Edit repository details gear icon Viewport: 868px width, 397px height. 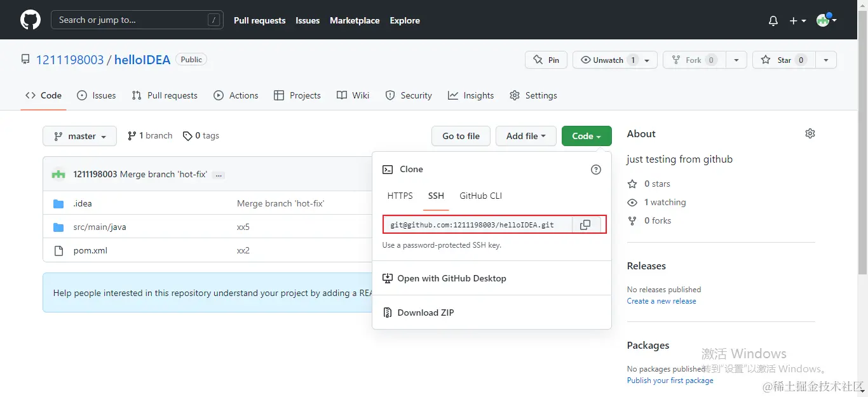(x=810, y=133)
